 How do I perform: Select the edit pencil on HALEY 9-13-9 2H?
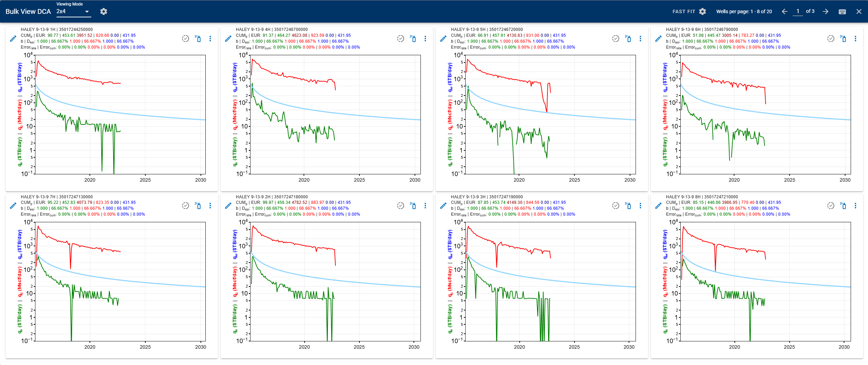tap(228, 206)
